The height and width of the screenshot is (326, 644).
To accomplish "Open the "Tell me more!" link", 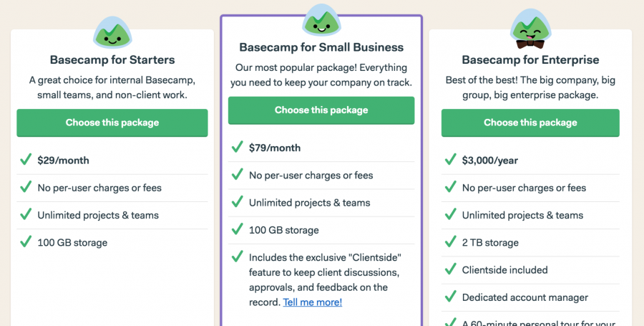I will (313, 302).
